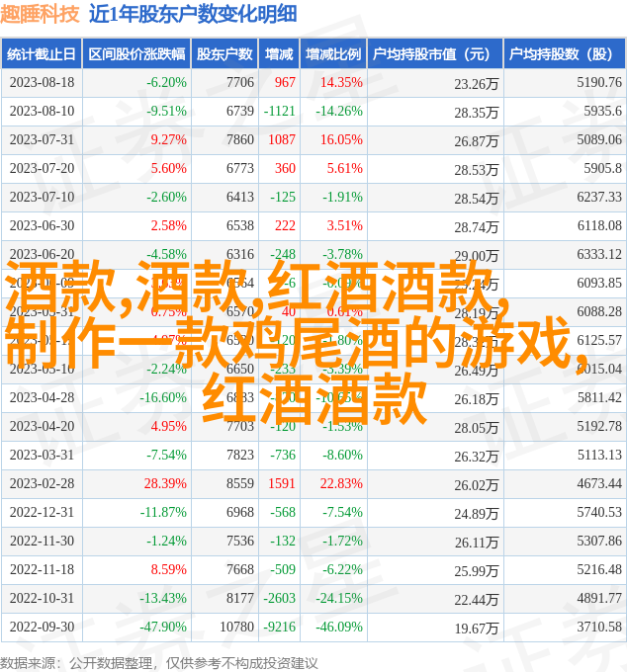
Task: Click the market value 28.05万
Action: click(x=477, y=429)
